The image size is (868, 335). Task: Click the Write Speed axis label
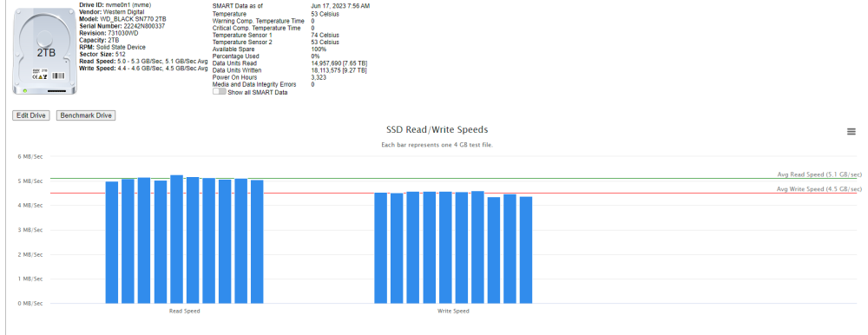[x=453, y=312]
